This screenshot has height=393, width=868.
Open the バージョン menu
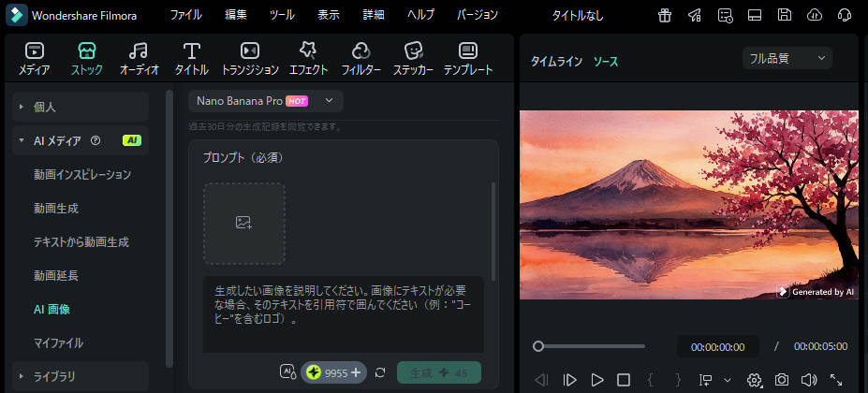pyautogui.click(x=478, y=15)
